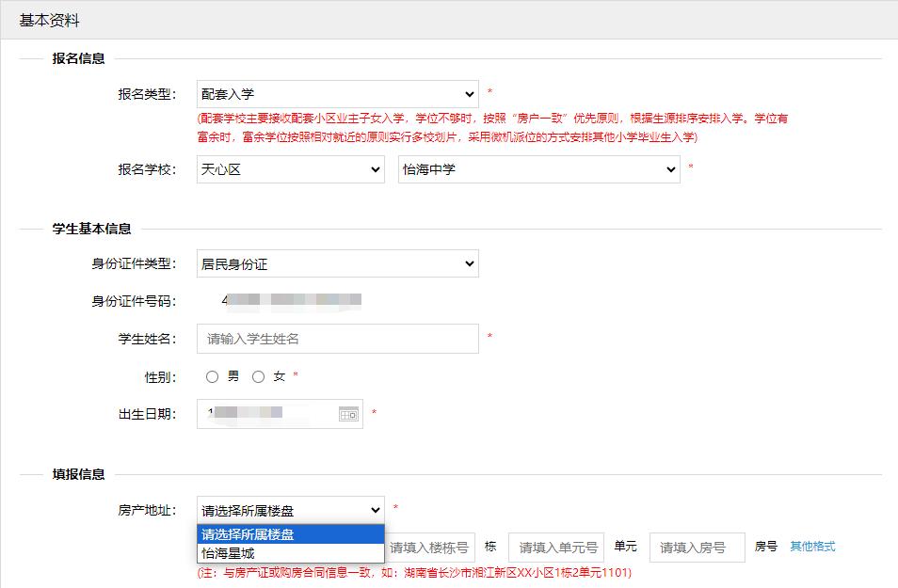Click the 其他格式 link
Screen dimensions: 898x588
(x=812, y=547)
